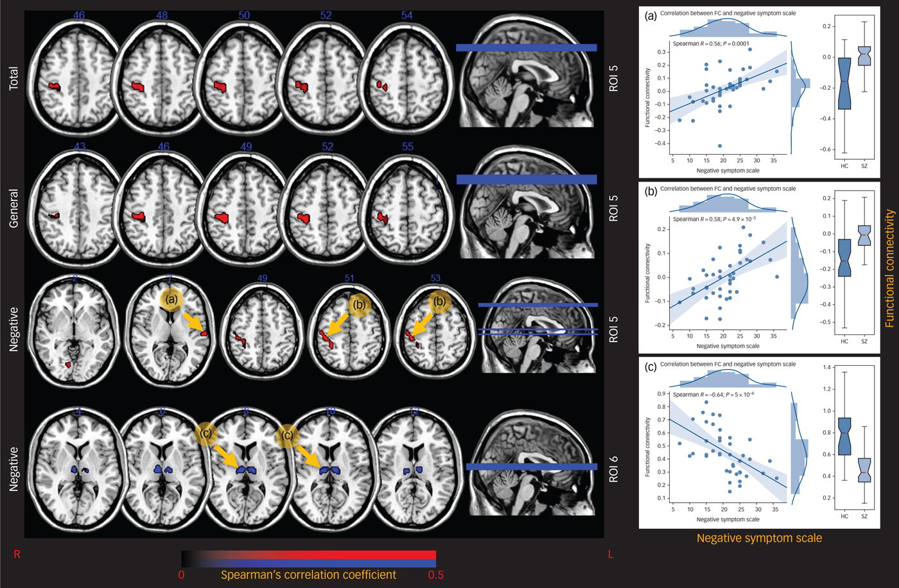Select the blue thalamus cluster on slice 4
The height and width of the screenshot is (588, 899).
[x=77, y=470]
